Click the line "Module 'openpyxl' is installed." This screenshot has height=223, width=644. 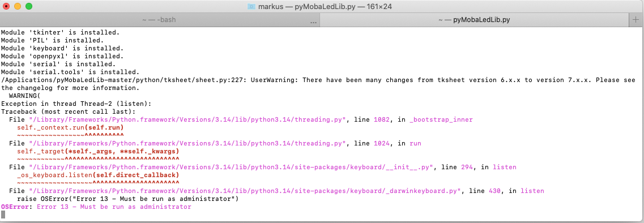click(62, 56)
